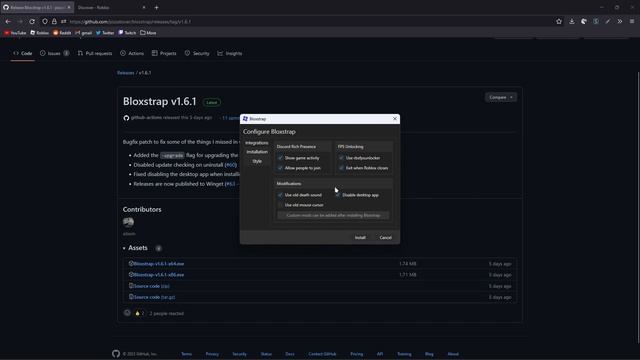Open the Compare dropdown

[500, 97]
